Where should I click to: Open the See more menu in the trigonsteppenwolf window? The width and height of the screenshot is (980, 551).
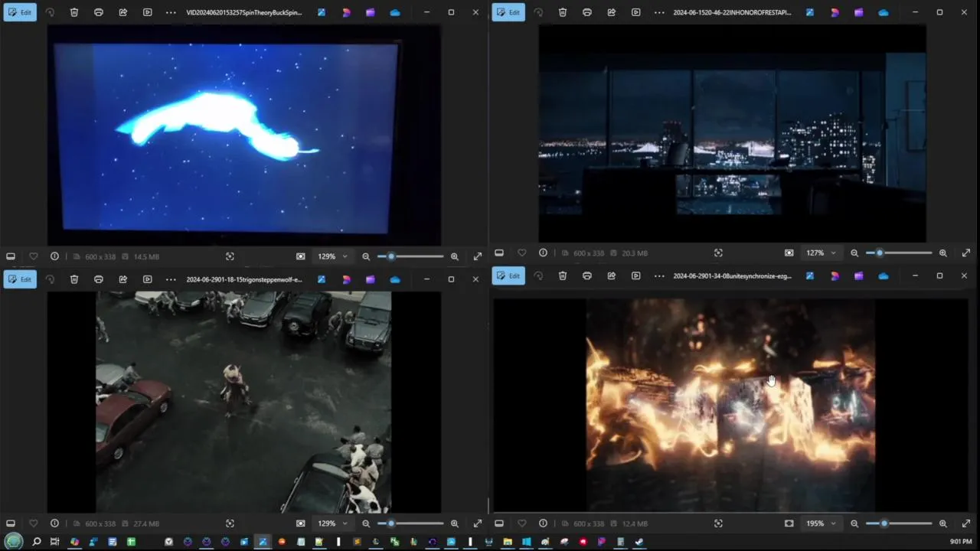(x=171, y=279)
